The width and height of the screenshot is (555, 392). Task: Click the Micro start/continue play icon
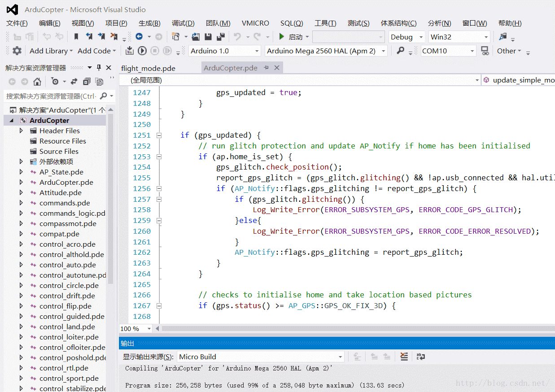tap(142, 51)
